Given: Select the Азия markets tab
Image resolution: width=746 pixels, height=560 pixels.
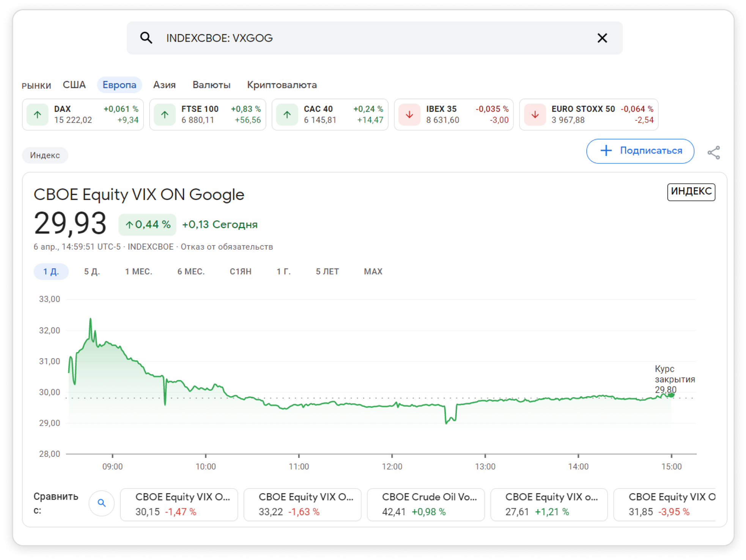Looking at the screenshot, I should coord(164,85).
